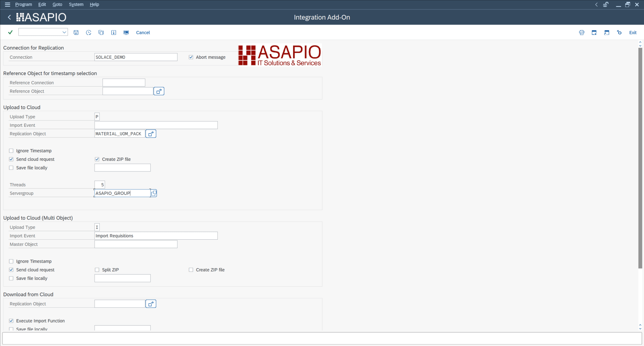The width and height of the screenshot is (644, 346).
Task: Enable Save file locally under Upload to Cloud
Action: (x=11, y=168)
